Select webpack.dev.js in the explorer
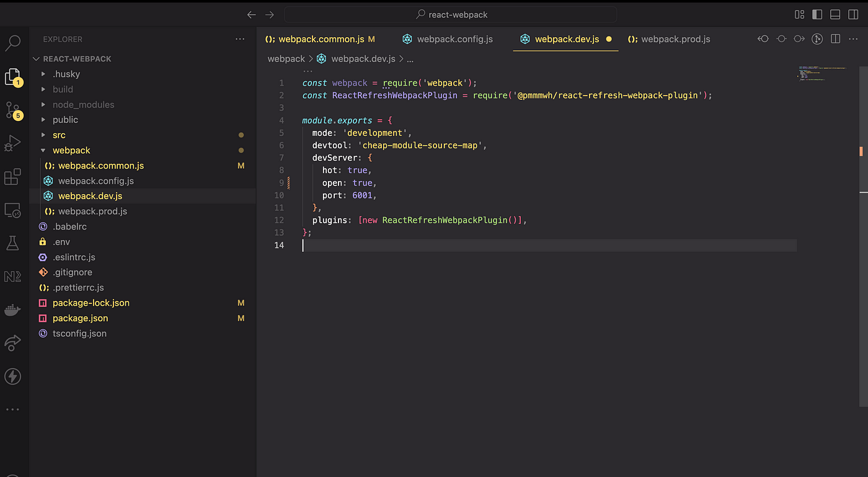This screenshot has height=477, width=868. [x=90, y=196]
